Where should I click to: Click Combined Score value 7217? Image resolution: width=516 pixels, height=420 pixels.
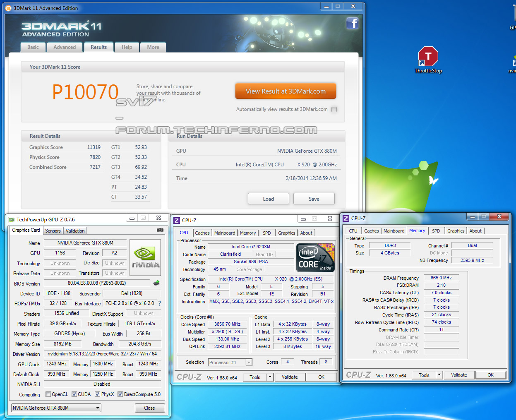click(95, 167)
